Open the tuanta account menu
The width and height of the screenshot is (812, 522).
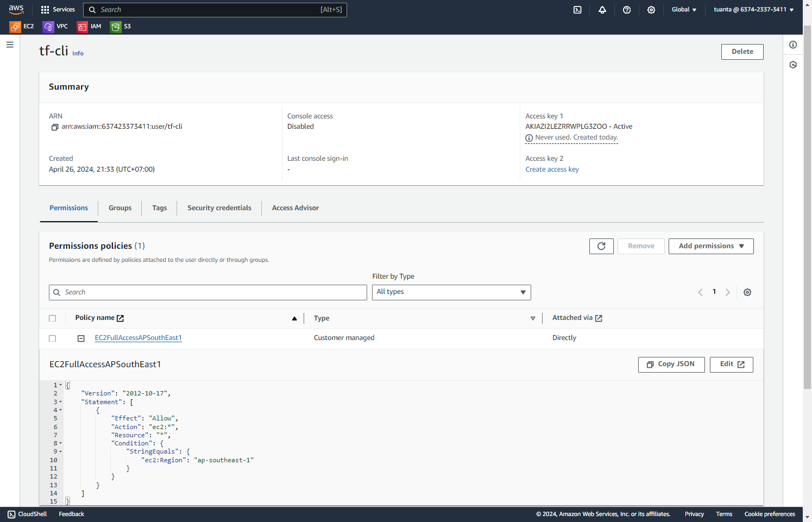(754, 10)
